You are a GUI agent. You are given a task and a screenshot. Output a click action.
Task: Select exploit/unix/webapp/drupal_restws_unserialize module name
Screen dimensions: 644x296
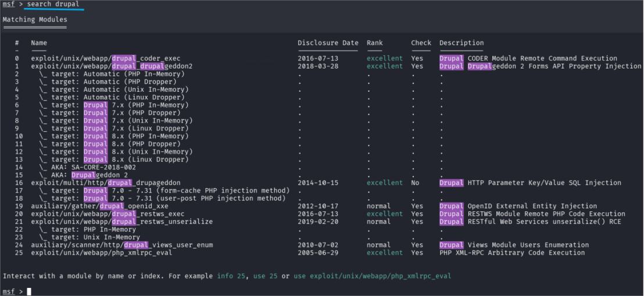click(122, 222)
